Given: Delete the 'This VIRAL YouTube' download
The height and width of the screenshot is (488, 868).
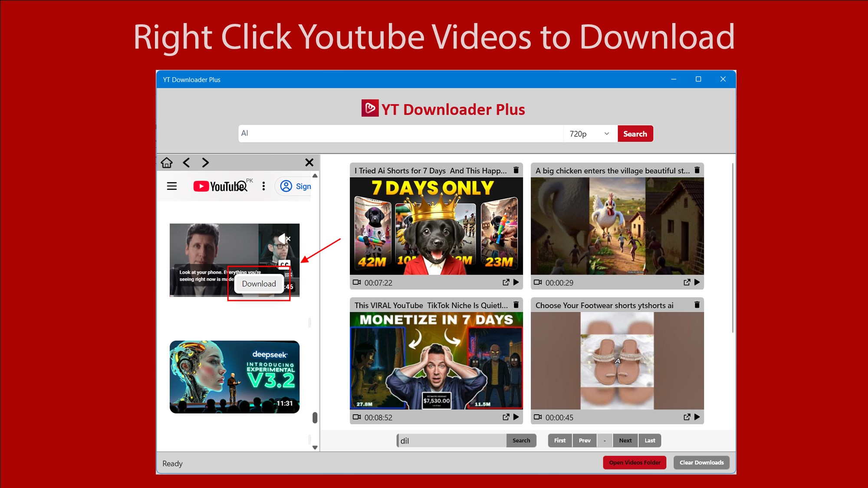Looking at the screenshot, I should tap(516, 305).
